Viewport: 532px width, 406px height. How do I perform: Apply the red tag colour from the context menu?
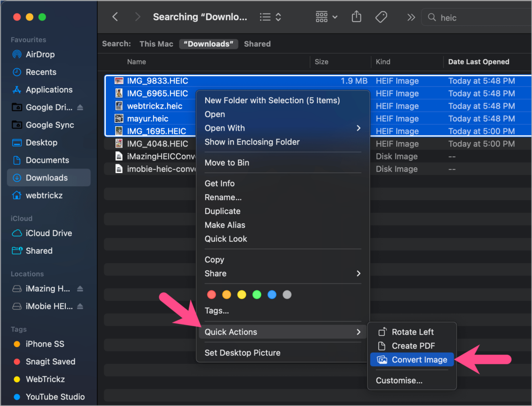tap(211, 294)
